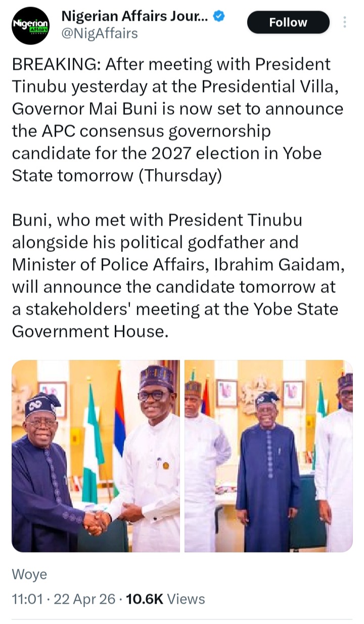The width and height of the screenshot is (364, 624).
Task: Open the Nigerian Affairs Journal profile avatar
Action: coord(30,24)
